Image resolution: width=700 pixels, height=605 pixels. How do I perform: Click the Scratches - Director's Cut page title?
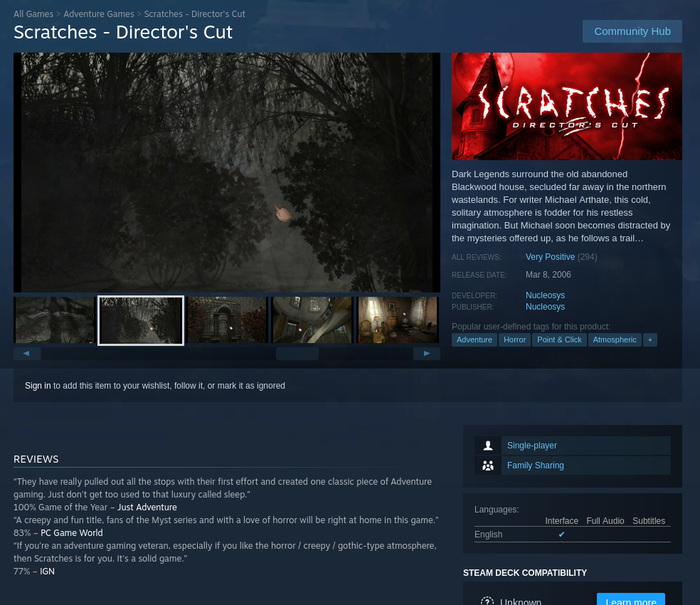123,32
